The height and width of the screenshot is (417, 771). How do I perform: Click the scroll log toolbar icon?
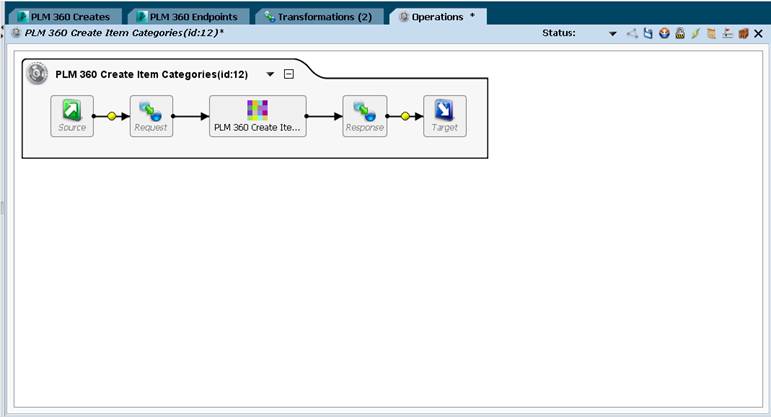click(x=712, y=33)
